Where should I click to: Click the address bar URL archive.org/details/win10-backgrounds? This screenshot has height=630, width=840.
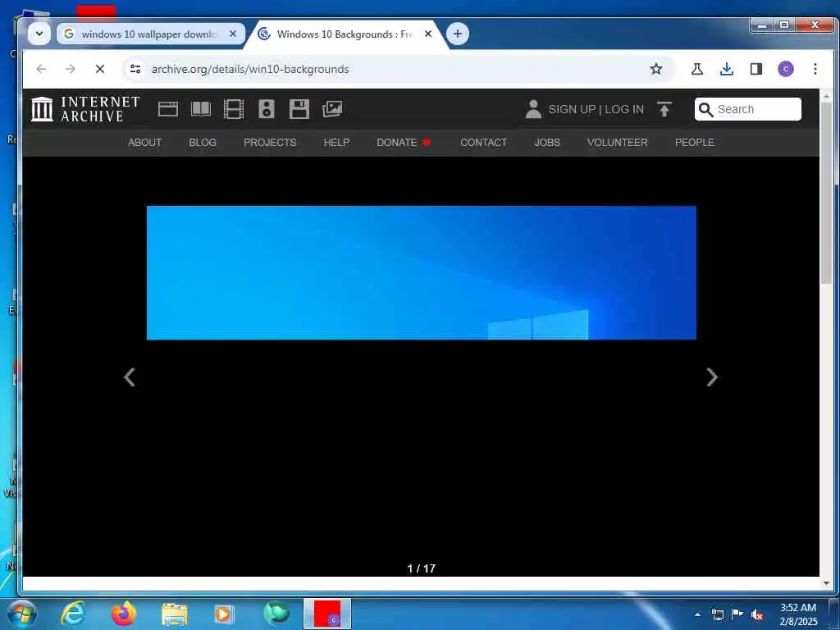[x=250, y=69]
